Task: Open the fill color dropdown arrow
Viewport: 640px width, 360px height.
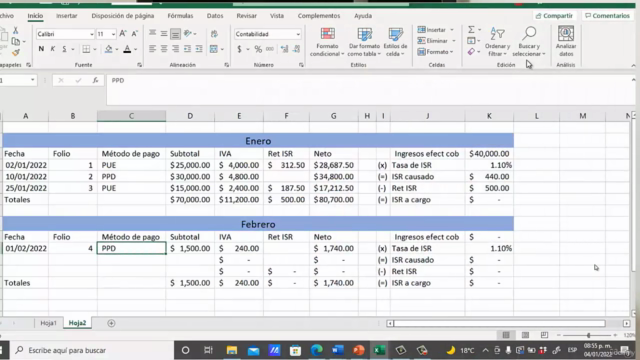Action: (x=117, y=49)
